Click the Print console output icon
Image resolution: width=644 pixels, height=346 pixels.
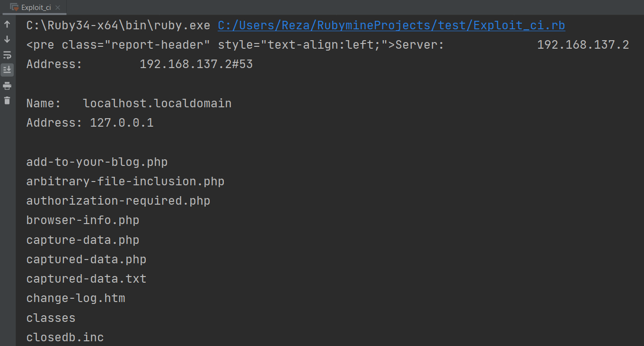[x=7, y=86]
